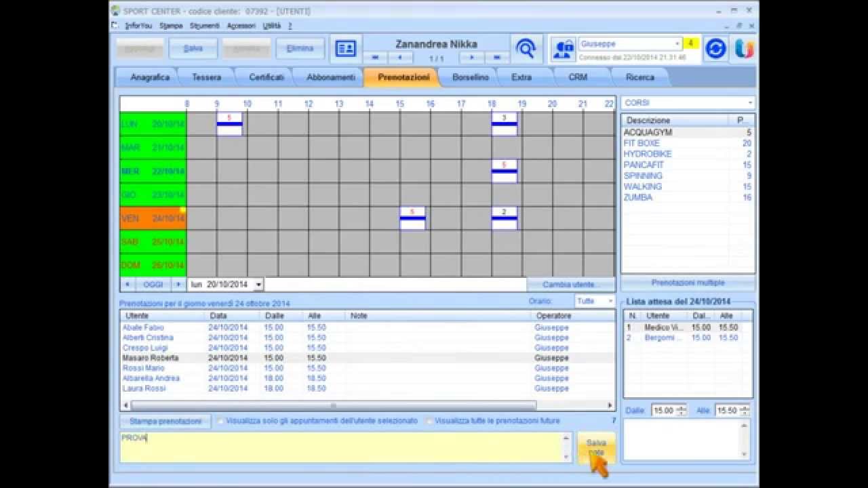
Task: Select 'Visualizza solo gli appuntamenti dell'utente selezionato' option
Action: coord(317,421)
